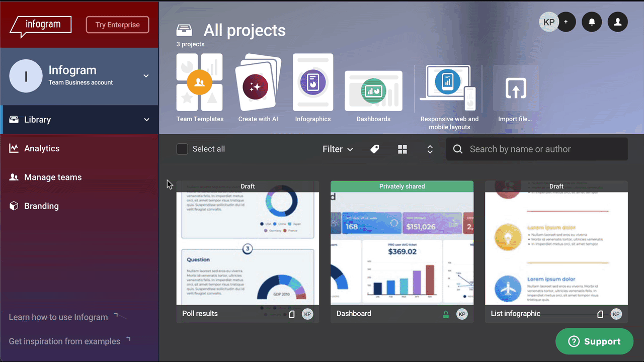Viewport: 644px width, 362px height.
Task: Click the Try Enterprise button
Action: (x=118, y=25)
